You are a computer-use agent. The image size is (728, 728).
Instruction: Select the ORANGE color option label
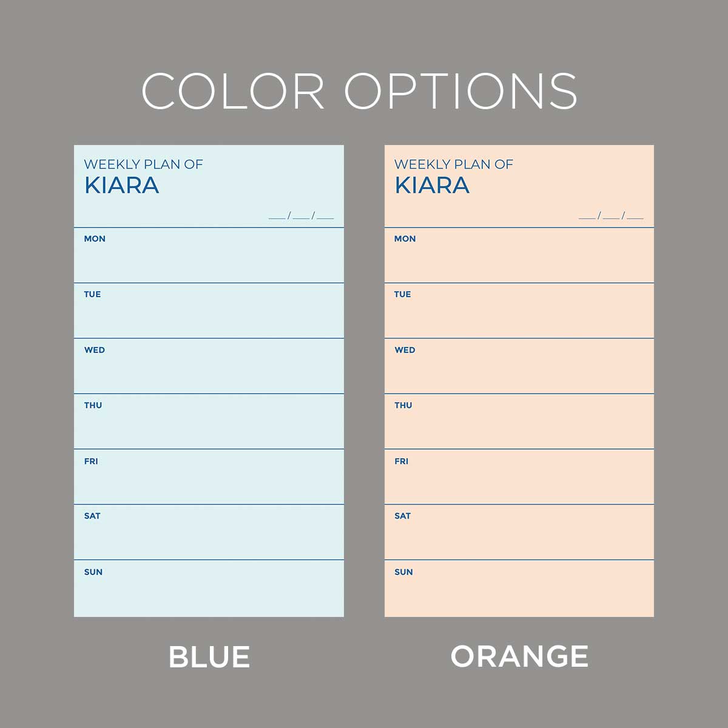tap(519, 656)
